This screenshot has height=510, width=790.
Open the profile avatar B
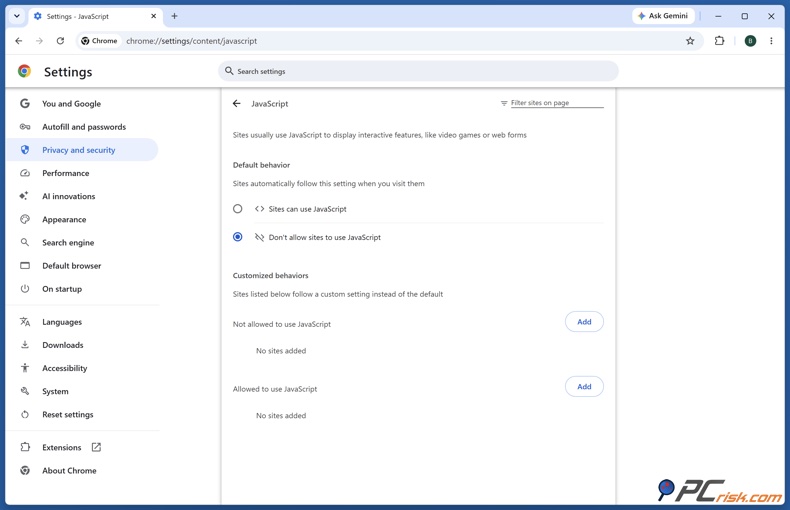click(750, 41)
